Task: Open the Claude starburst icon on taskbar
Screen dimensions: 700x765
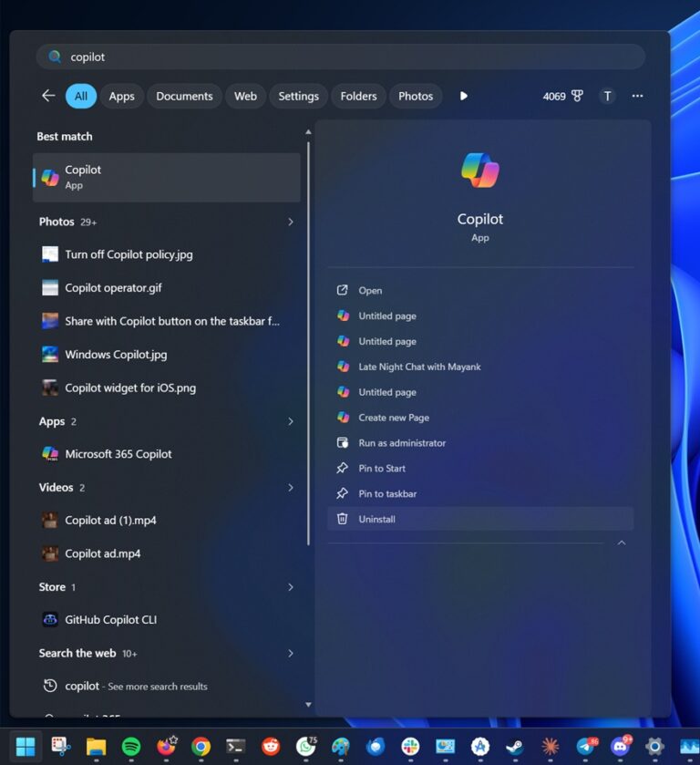Action: pos(551,747)
